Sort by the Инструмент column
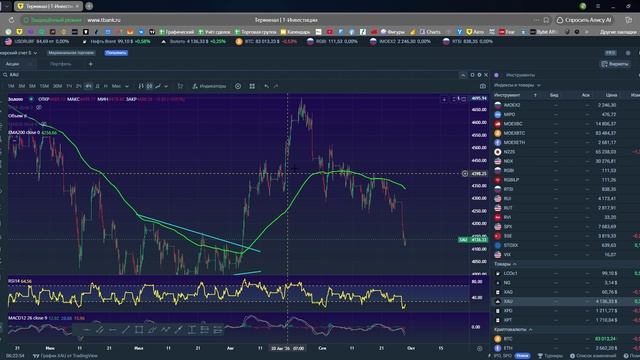The width and height of the screenshot is (640, 360). click(x=507, y=95)
